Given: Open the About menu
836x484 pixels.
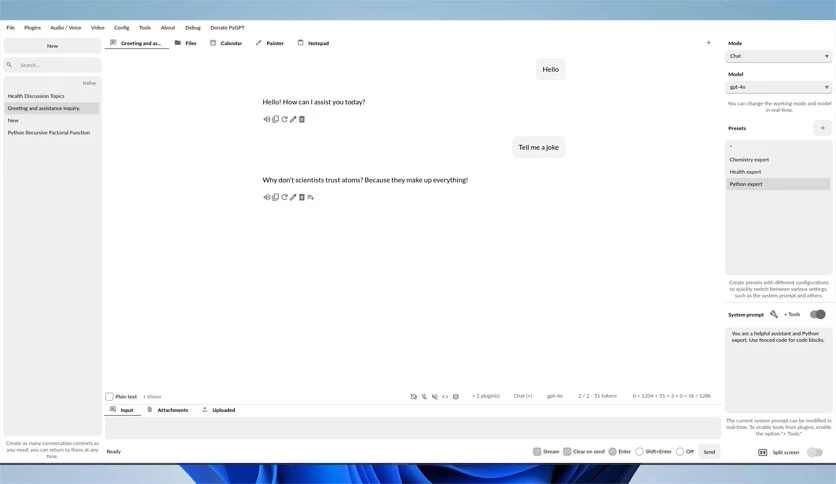Looking at the screenshot, I should tap(168, 28).
